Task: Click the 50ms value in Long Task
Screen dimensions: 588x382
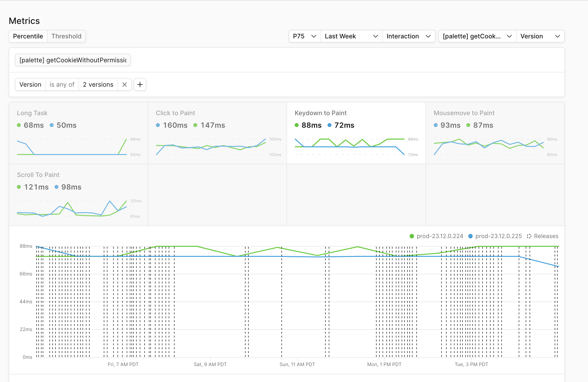Action: coord(66,125)
